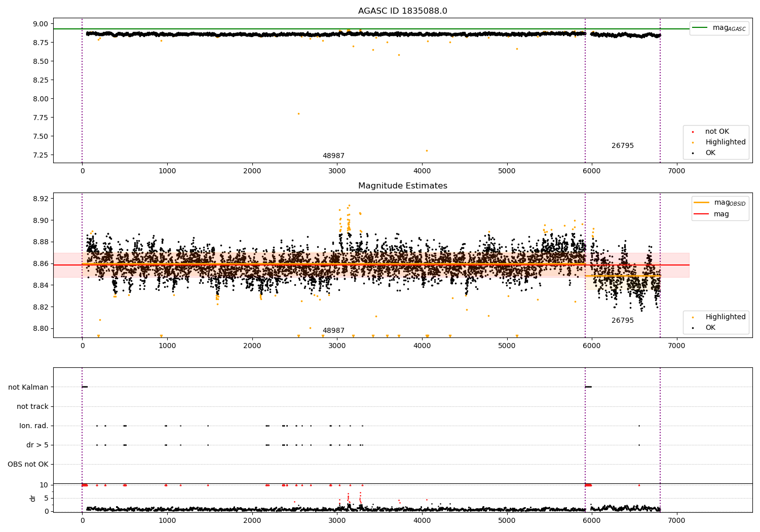The image size is (760, 532).
Task: Click the '8.50' y-axis tick label
Action: (41, 61)
